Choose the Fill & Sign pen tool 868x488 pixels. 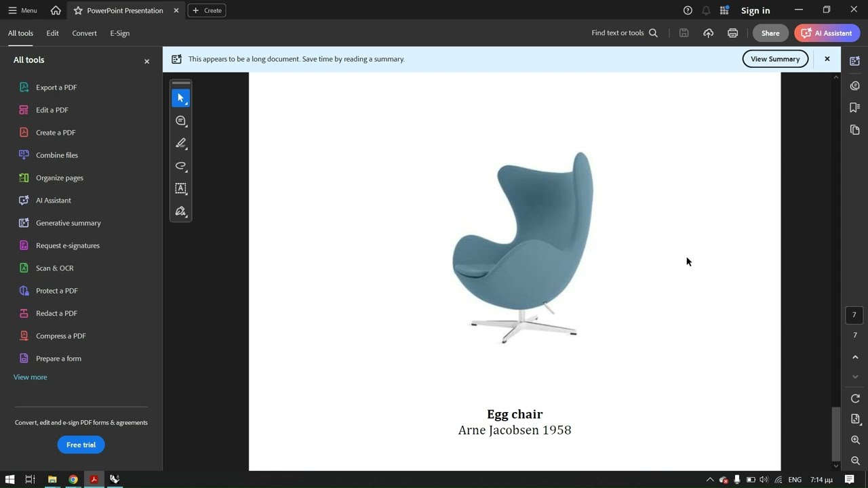tap(180, 211)
